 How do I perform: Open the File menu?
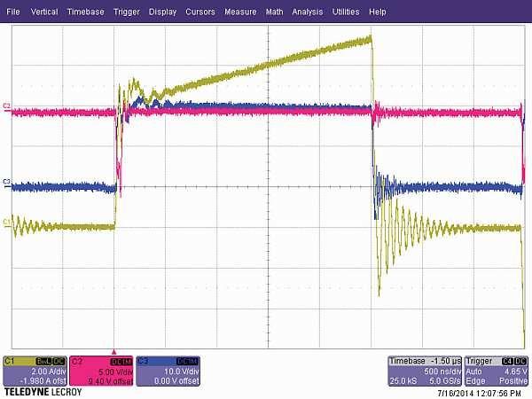(13, 12)
